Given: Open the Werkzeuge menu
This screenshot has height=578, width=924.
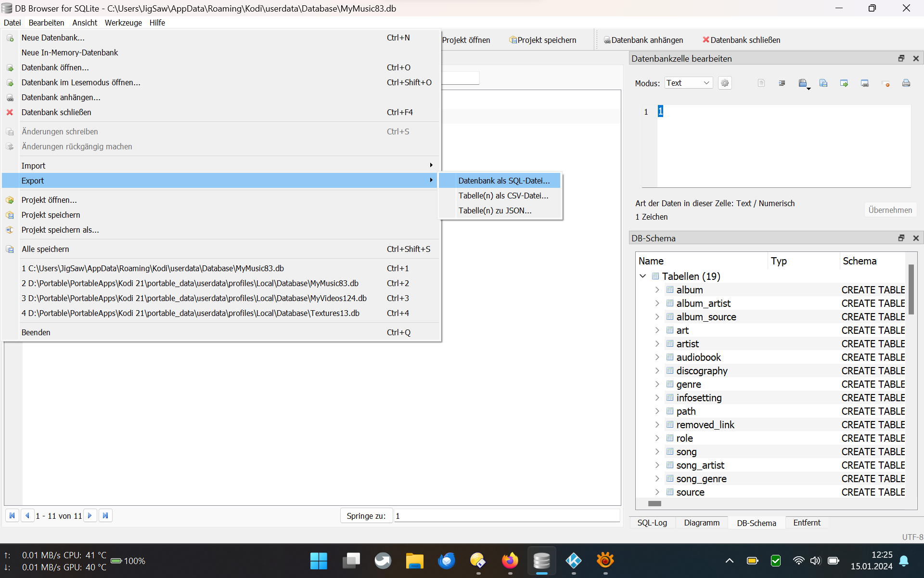Looking at the screenshot, I should click(x=123, y=23).
